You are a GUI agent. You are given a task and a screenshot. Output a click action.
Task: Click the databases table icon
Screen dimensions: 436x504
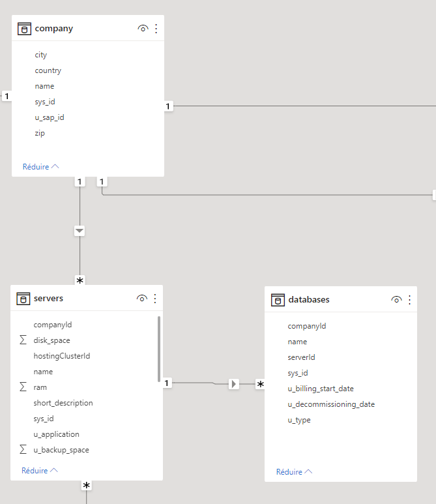tap(278, 300)
